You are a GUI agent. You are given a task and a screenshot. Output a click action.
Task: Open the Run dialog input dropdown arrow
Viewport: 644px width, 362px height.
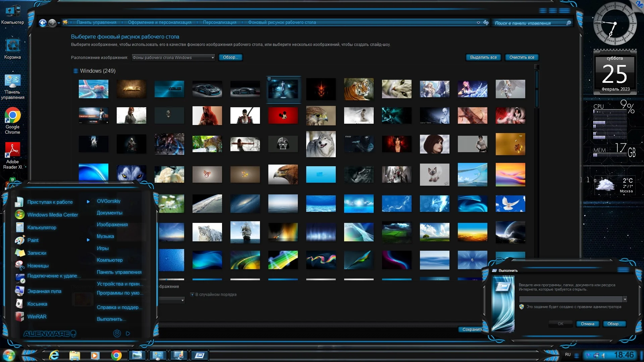pyautogui.click(x=625, y=299)
